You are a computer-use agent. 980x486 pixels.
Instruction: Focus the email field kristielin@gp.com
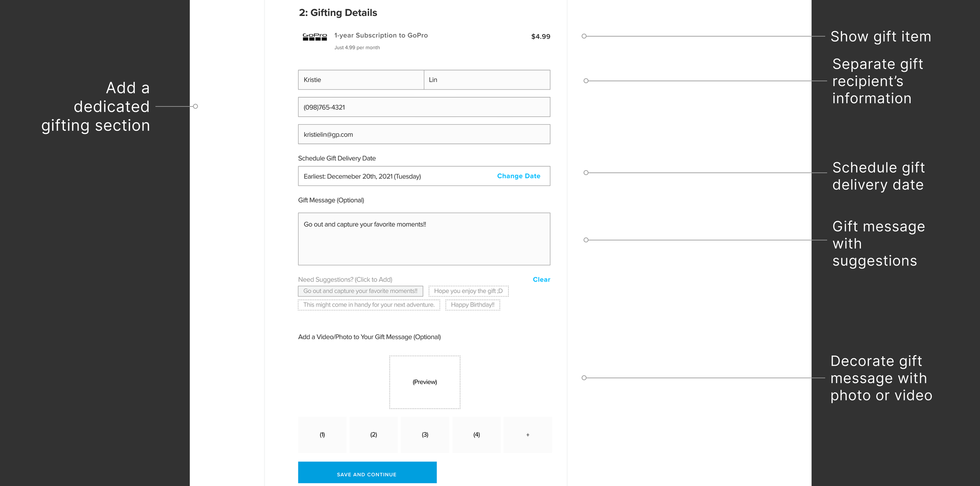coord(424,134)
